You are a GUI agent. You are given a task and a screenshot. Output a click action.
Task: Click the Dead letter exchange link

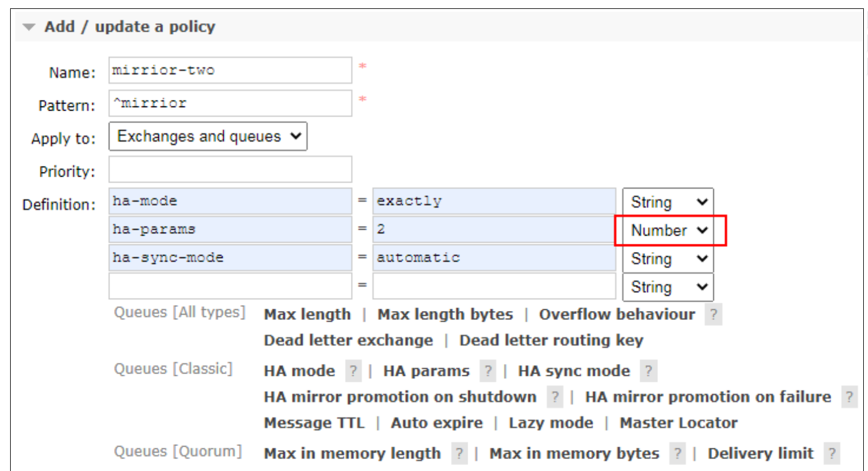click(x=349, y=341)
